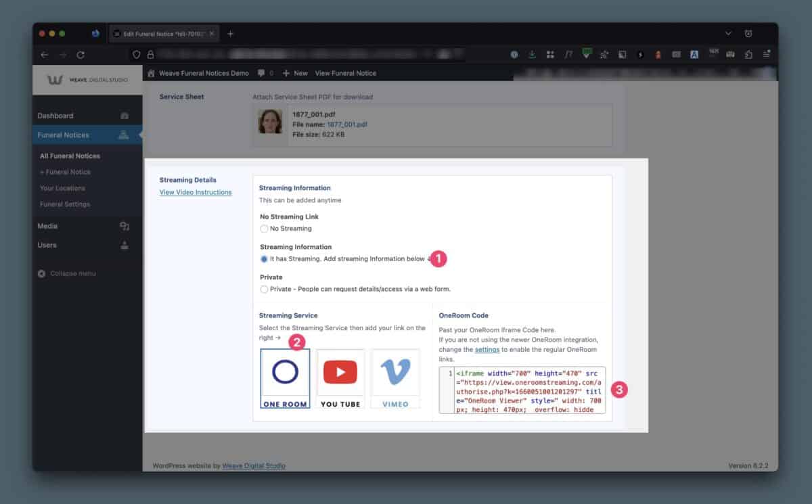Click the 1877_001.pdf file name link
Image resolution: width=812 pixels, height=504 pixels.
[x=347, y=124]
